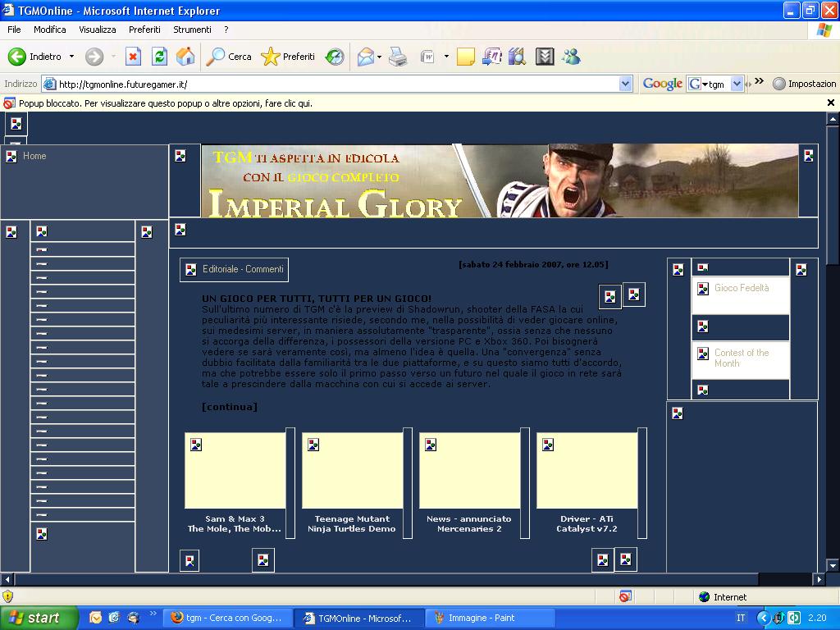Switch to Immagine - Paint in taskbar
Viewport: 840px width, 630px height.
pyautogui.click(x=482, y=618)
